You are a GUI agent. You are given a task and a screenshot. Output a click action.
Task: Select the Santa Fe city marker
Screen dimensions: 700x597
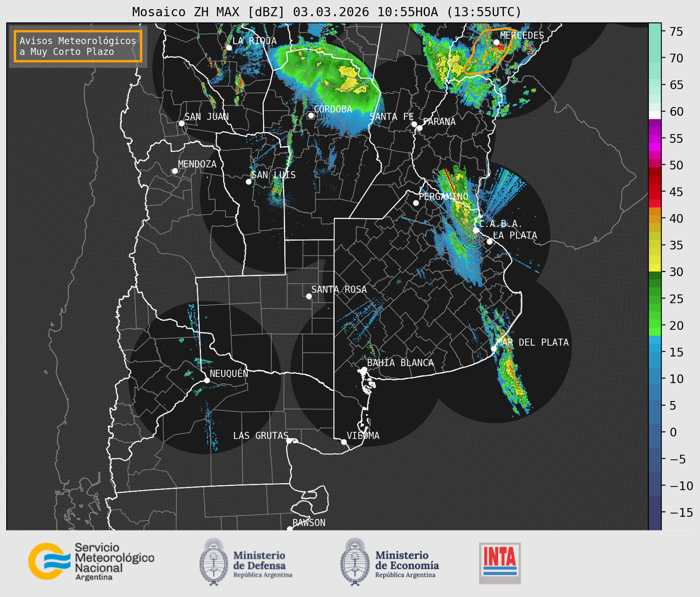(414, 124)
